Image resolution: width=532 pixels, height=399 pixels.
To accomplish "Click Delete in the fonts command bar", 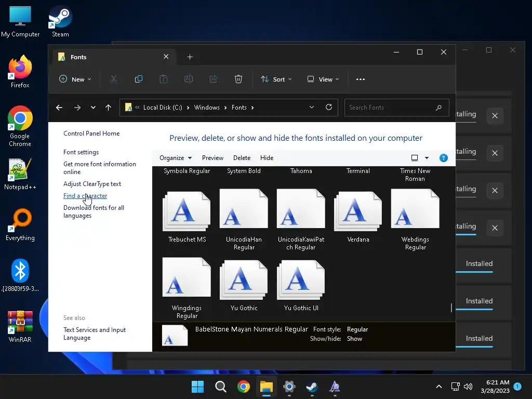I will tap(242, 158).
